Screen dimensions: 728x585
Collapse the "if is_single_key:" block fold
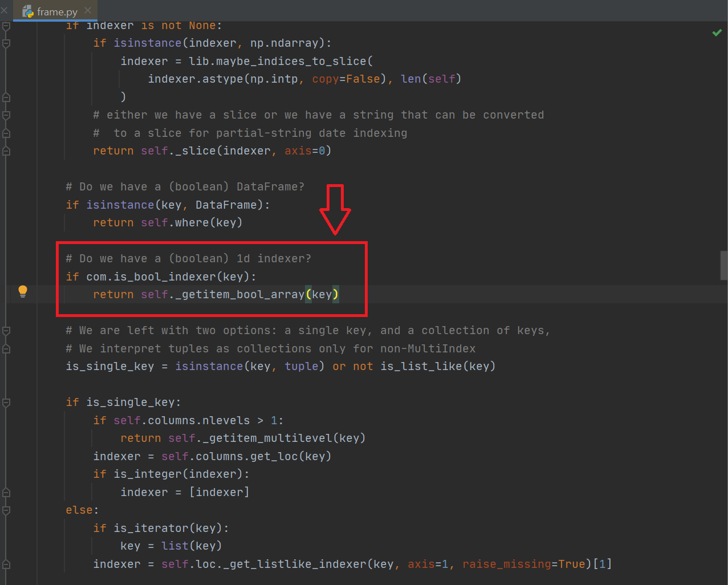6,402
